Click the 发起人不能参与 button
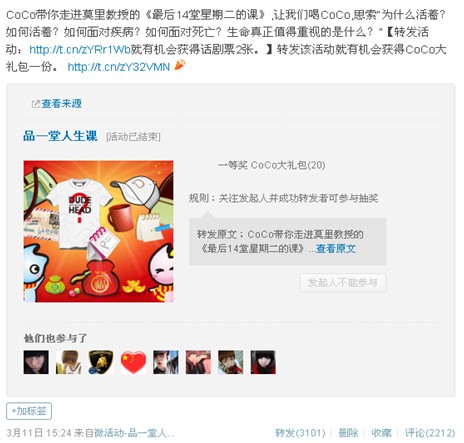This screenshot has height=443, width=464. 343,283
